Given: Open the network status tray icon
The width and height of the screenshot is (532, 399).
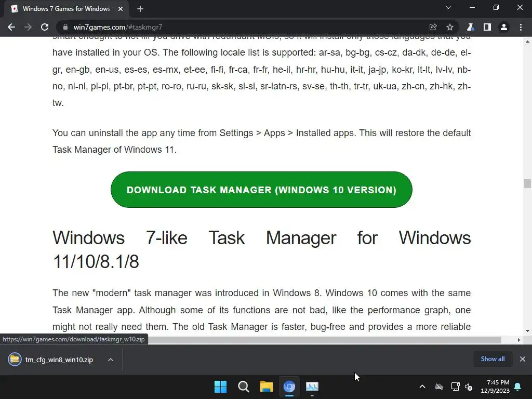Looking at the screenshot, I should point(455,387).
